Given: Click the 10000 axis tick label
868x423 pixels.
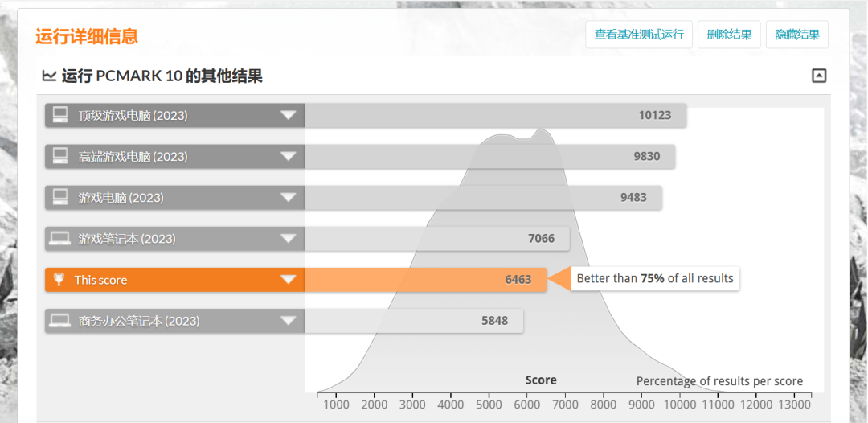Looking at the screenshot, I should 679,405.
